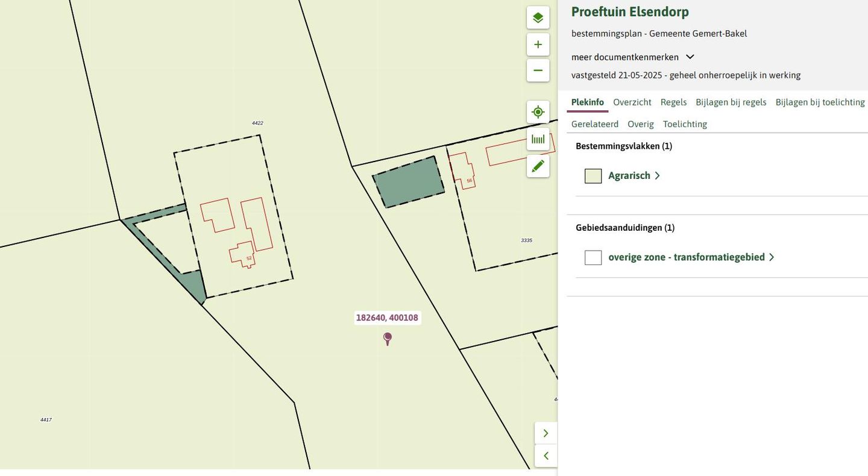Go to Bijlagen bij regels tab
The image size is (868, 476).
(x=731, y=102)
